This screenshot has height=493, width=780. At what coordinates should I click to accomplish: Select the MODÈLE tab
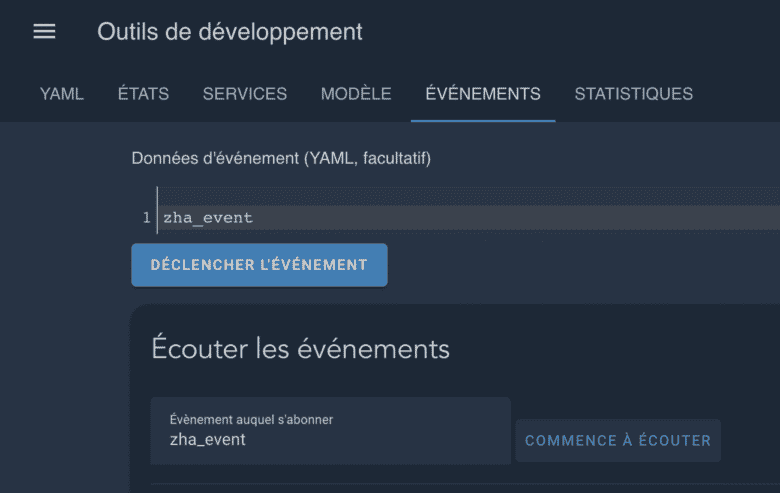(x=356, y=94)
